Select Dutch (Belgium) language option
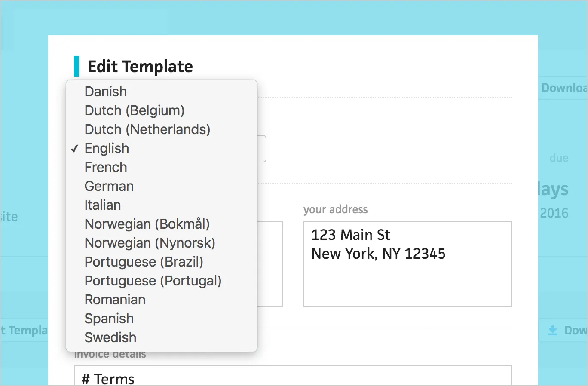Viewport: 588px width, 386px height. 135,110
